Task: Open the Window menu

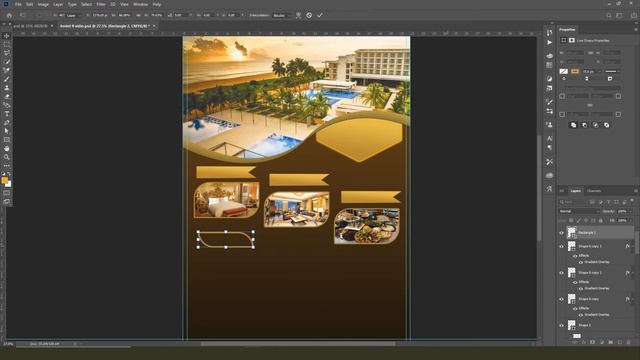Action: 141,4
